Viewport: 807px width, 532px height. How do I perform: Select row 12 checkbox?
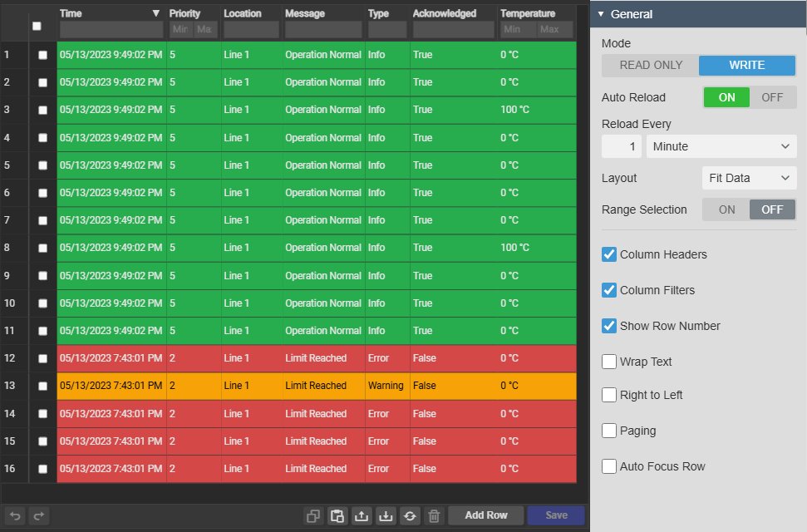pos(42,358)
